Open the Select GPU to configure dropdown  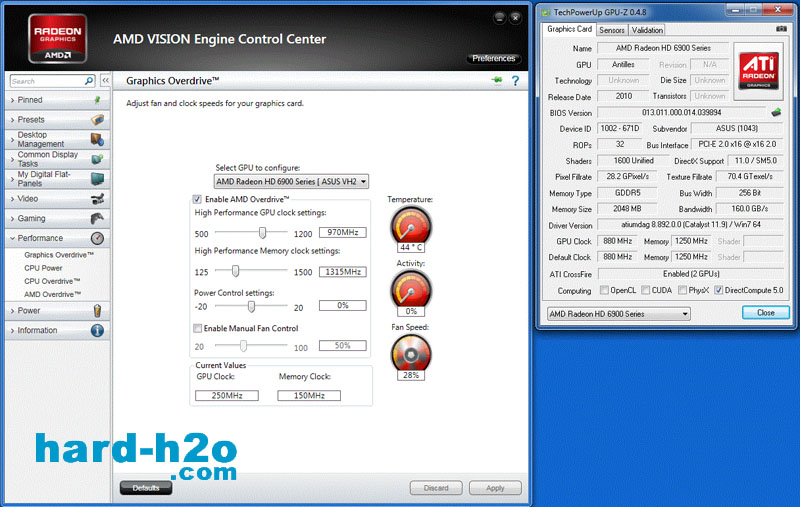291,182
